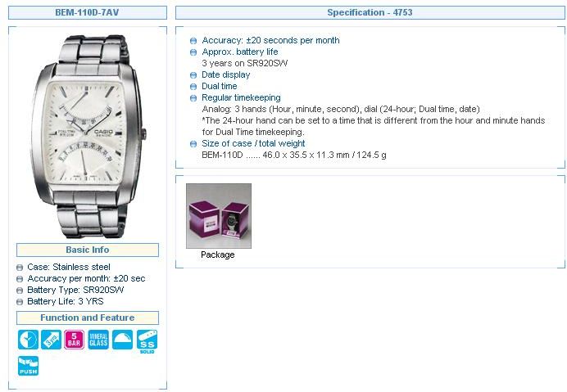Click the Regular timekeeping specification item

coord(241,97)
